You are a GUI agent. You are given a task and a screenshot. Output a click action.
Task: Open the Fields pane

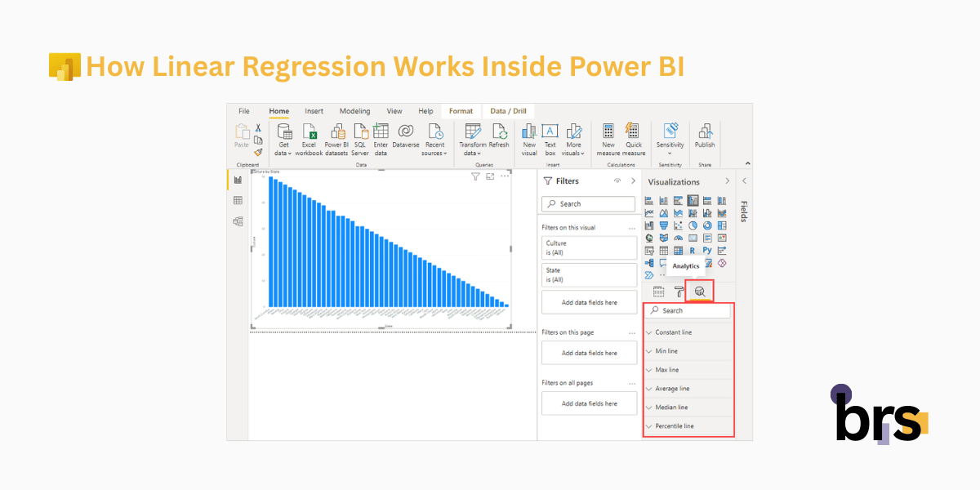coord(744,208)
